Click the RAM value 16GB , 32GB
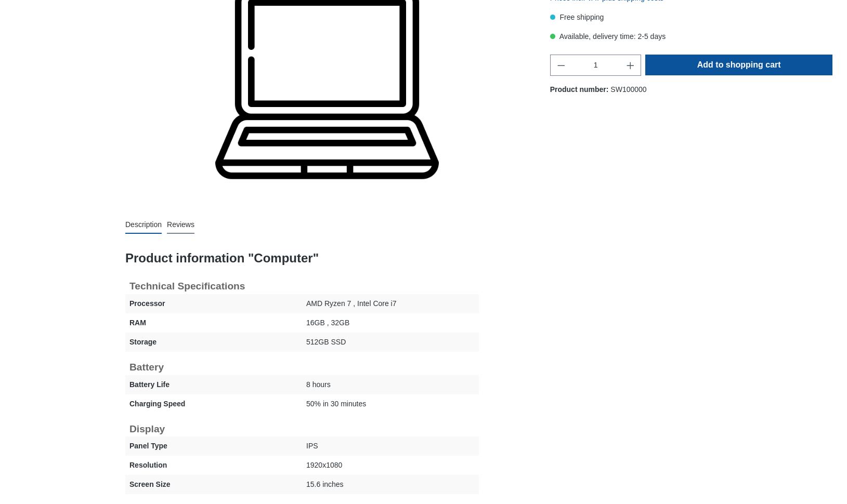Image resolution: width=847 pixels, height=504 pixels. 328,323
